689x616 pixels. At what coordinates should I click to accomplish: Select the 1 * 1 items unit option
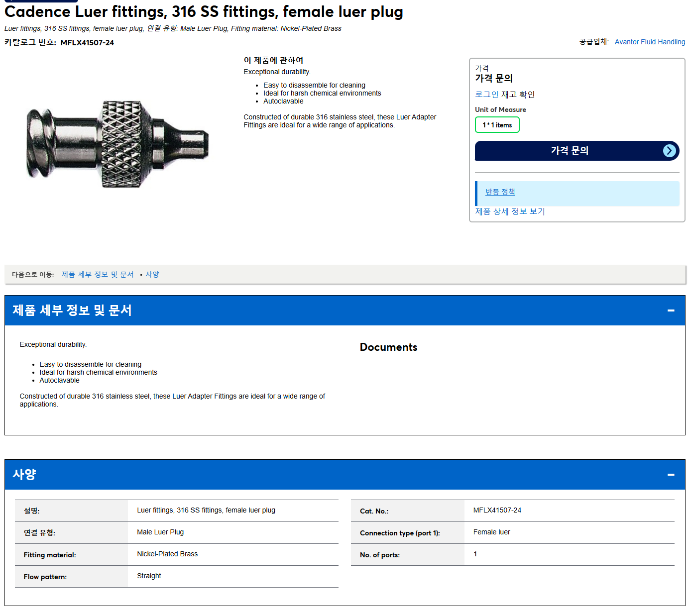[497, 125]
